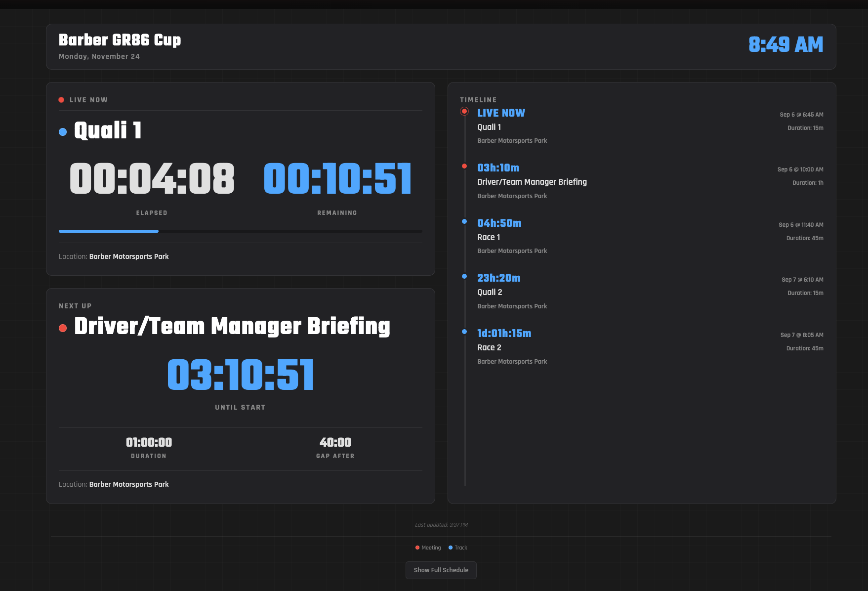Image resolution: width=868 pixels, height=591 pixels.
Task: Click Race 2 in the timeline
Action: pos(489,347)
